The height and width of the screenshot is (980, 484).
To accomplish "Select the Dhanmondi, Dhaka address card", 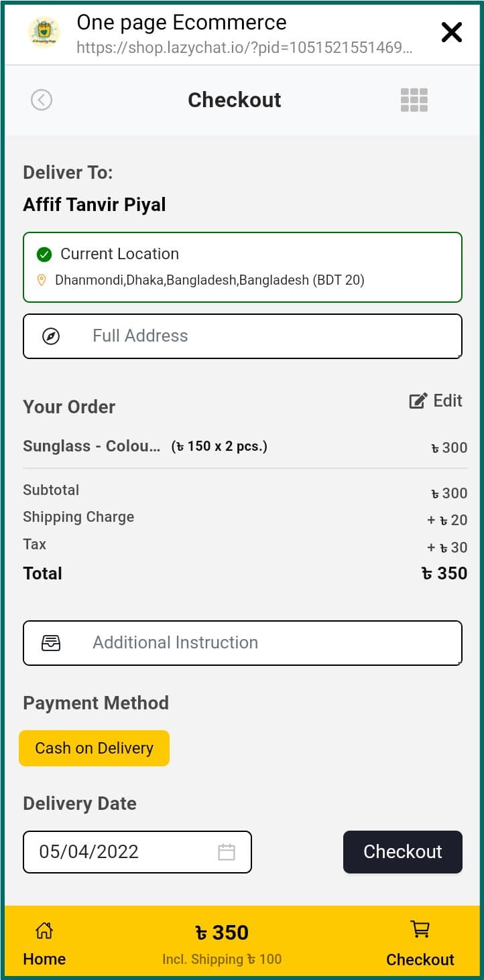I will [243, 267].
